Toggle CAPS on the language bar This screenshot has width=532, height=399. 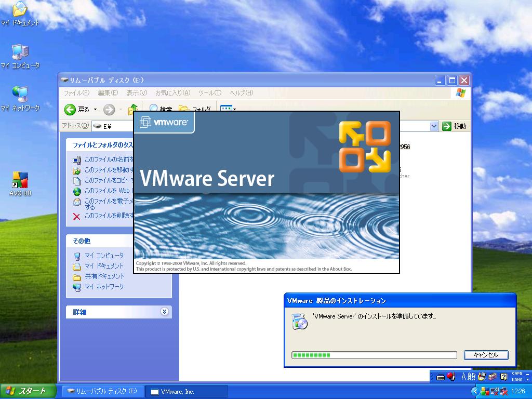pyautogui.click(x=517, y=373)
